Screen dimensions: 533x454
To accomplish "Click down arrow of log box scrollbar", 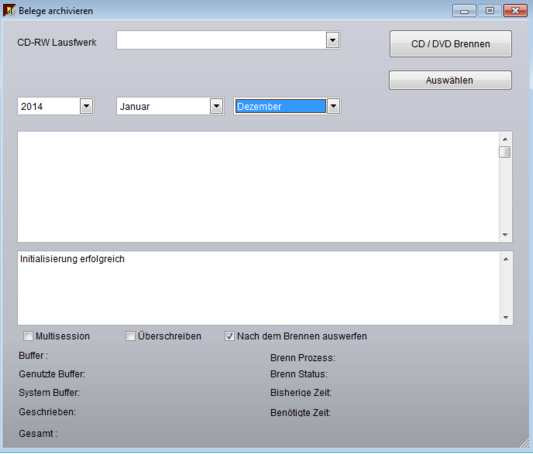I will [x=506, y=317].
